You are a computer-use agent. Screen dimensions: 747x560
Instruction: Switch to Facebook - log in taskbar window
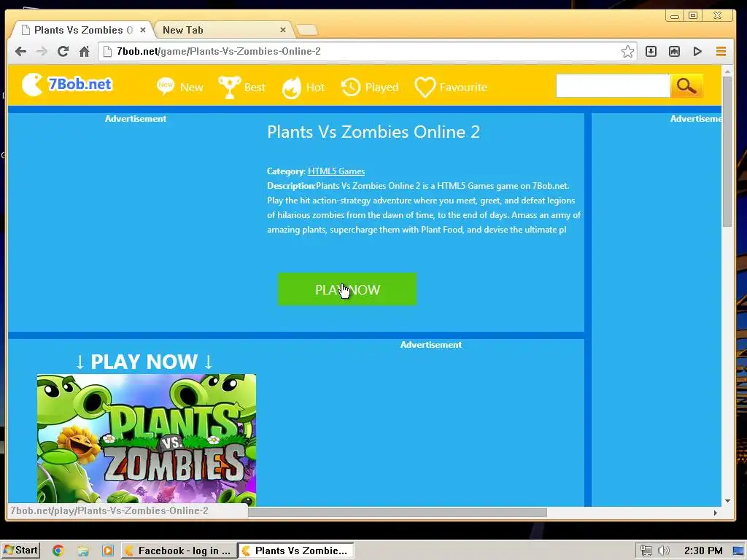[179, 551]
